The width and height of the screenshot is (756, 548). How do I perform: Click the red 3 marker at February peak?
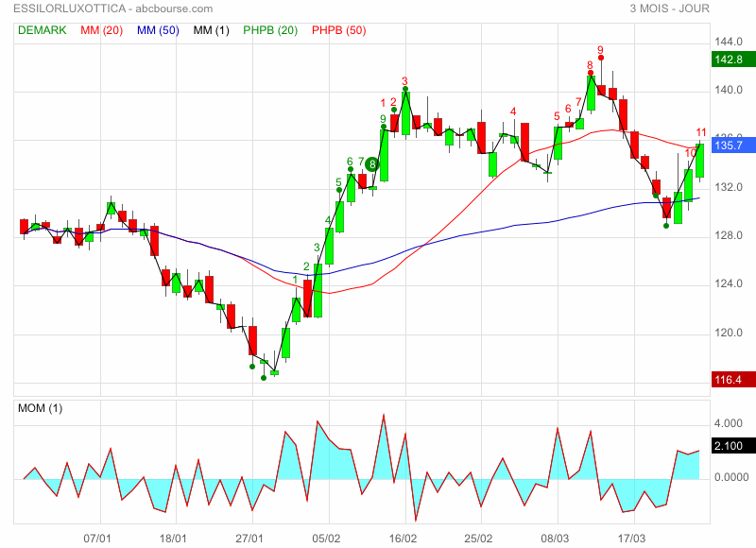(x=405, y=81)
